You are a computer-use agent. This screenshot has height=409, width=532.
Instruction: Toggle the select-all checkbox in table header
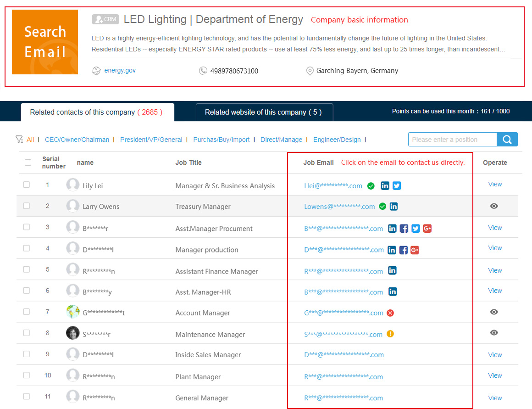pos(28,162)
